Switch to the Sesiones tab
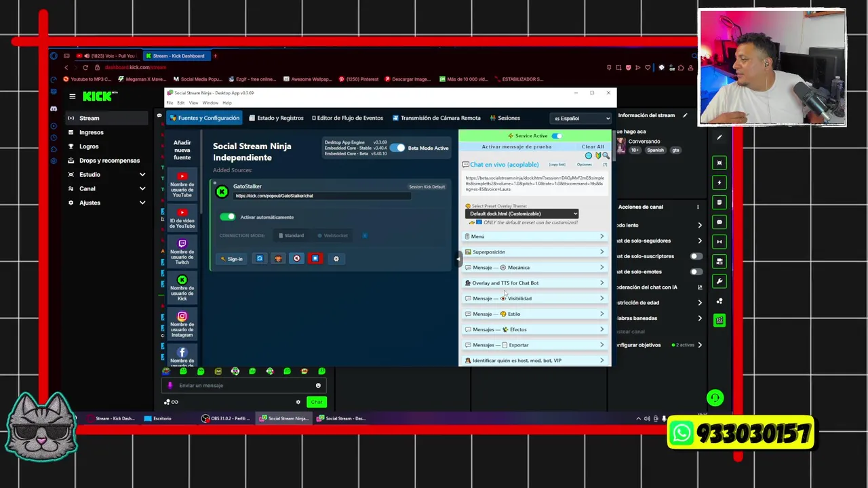 coord(505,118)
